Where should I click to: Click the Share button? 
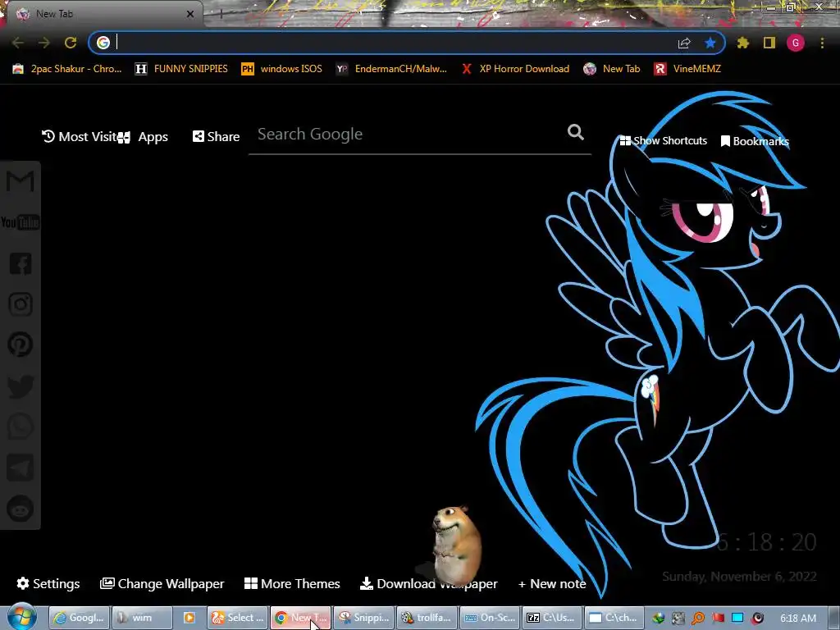point(216,137)
